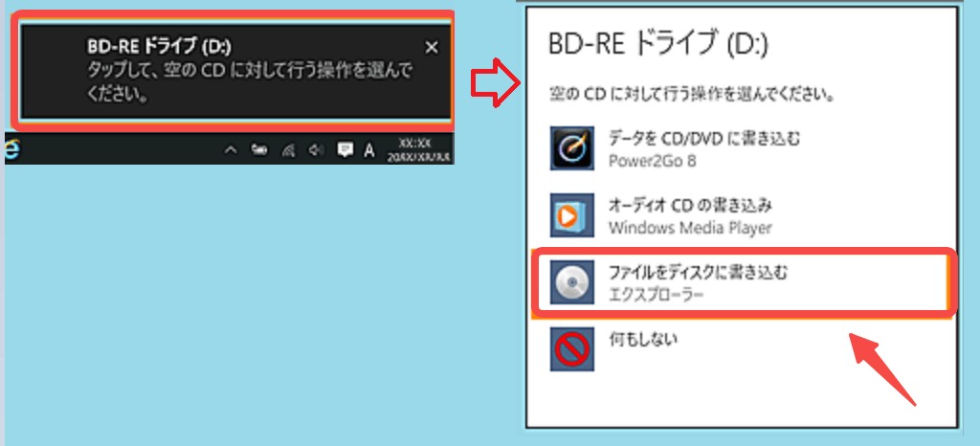980x446 pixels.
Task: Click the BD-RE ドライブ (D:) notification toast
Action: (230, 72)
